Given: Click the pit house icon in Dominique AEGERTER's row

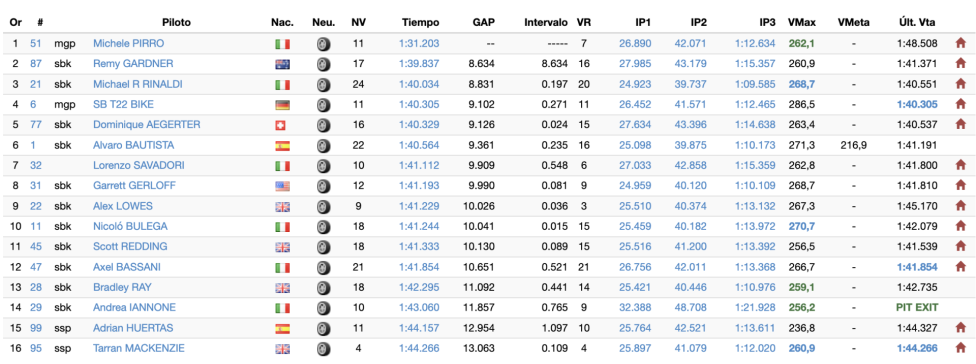Looking at the screenshot, I should click(x=960, y=124).
